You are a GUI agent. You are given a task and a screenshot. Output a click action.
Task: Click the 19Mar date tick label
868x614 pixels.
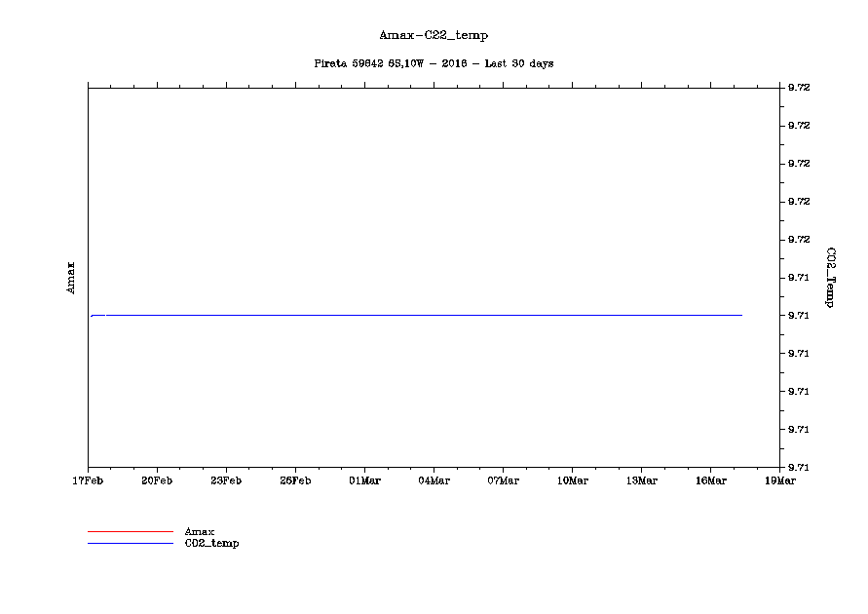(780, 480)
